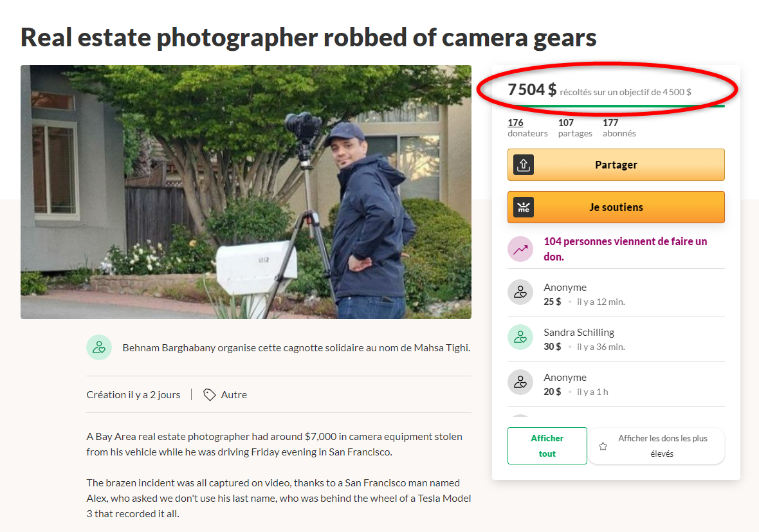
Task: Click the green fundraising progress bar
Action: click(x=616, y=105)
